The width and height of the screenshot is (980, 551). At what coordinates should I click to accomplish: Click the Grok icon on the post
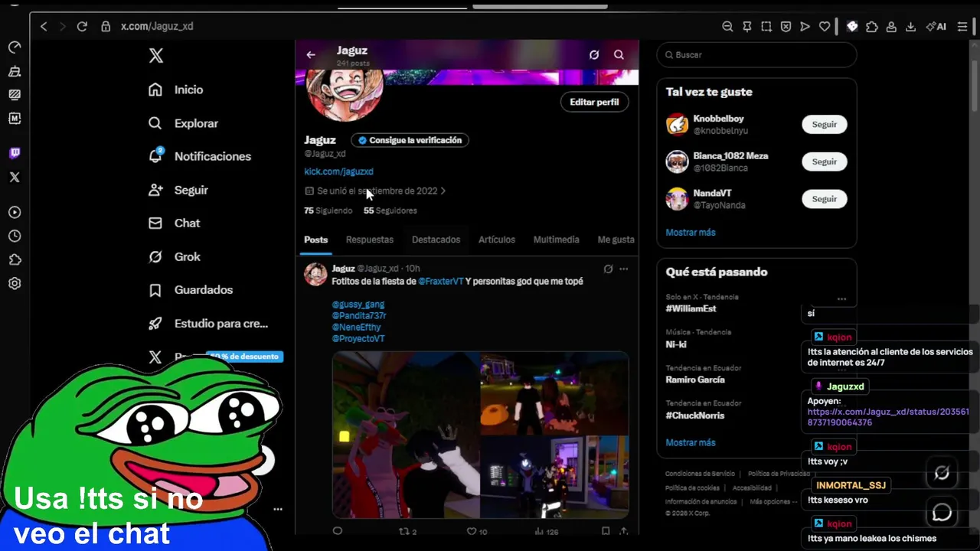[x=608, y=269]
